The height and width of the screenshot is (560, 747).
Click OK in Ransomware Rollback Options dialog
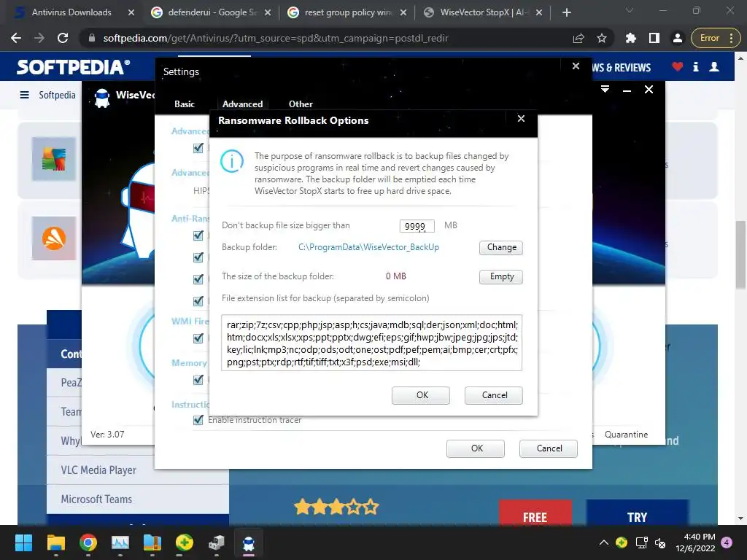point(421,395)
